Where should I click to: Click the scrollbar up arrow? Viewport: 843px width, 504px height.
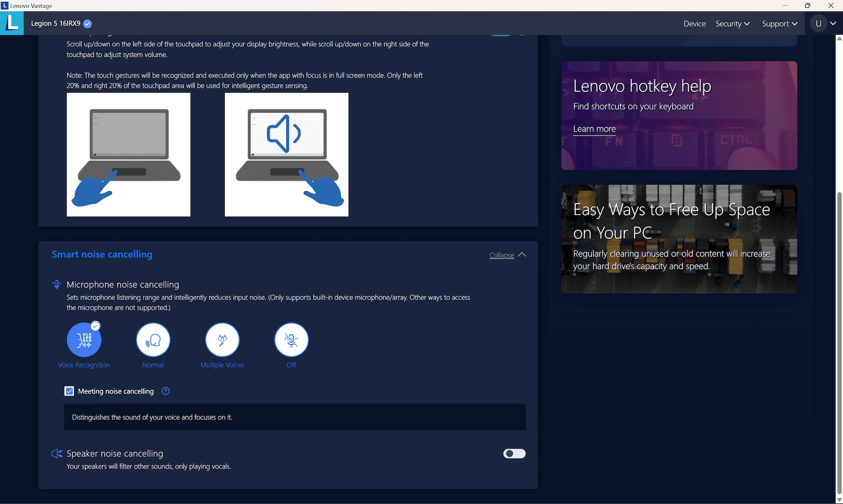839,39
